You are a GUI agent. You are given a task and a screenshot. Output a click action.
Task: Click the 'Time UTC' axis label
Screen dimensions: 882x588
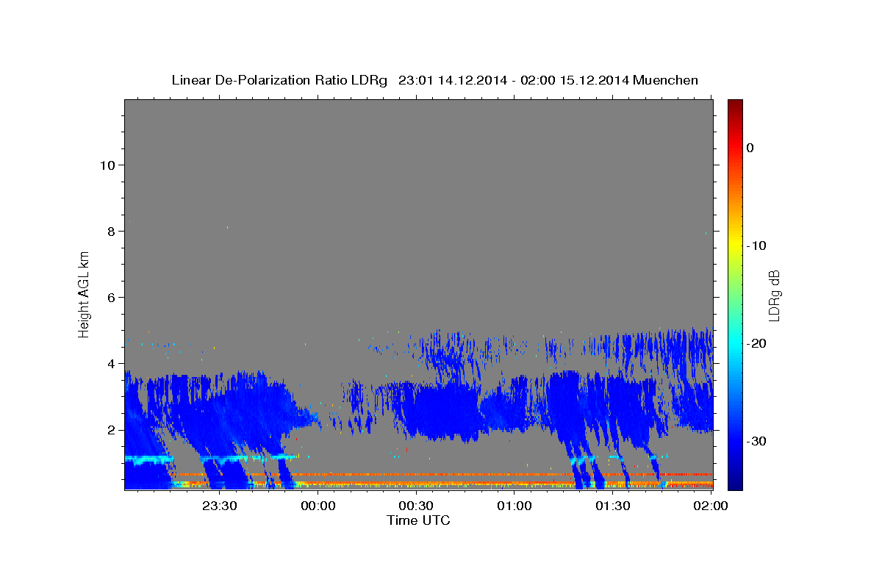click(x=418, y=520)
